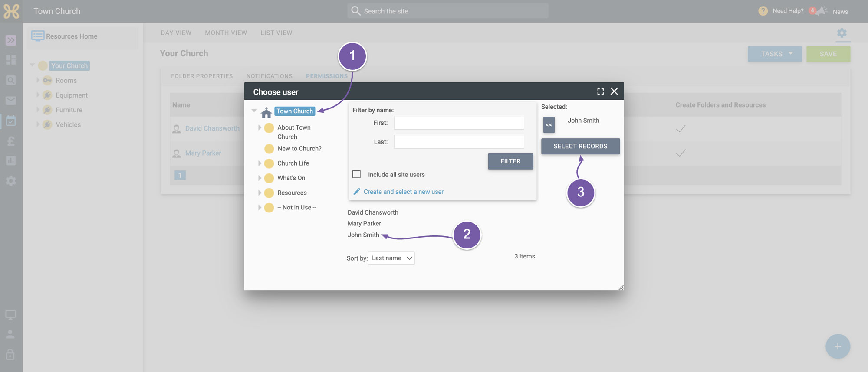868x372 pixels.
Task: Open the pound sign finance icon
Action: pos(11,141)
